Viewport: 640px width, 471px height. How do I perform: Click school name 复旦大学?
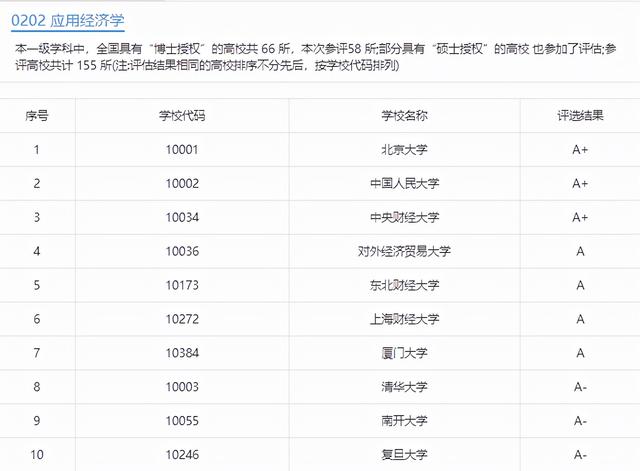[x=404, y=455]
